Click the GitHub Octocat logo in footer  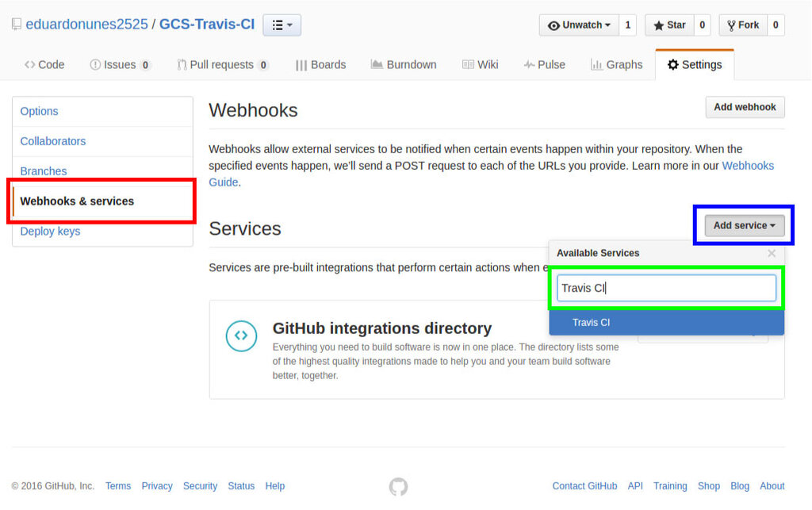(x=398, y=486)
